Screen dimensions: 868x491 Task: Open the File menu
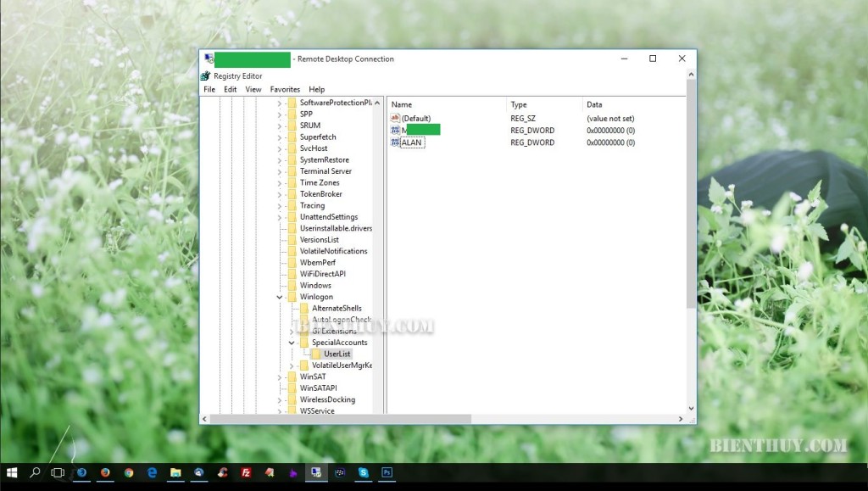click(x=209, y=89)
